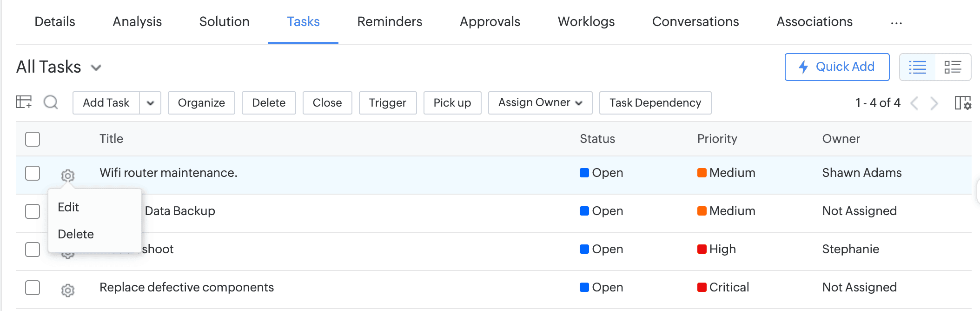Expand the All Tasks filter dropdown
The height and width of the screenshot is (311, 980).
(96, 68)
